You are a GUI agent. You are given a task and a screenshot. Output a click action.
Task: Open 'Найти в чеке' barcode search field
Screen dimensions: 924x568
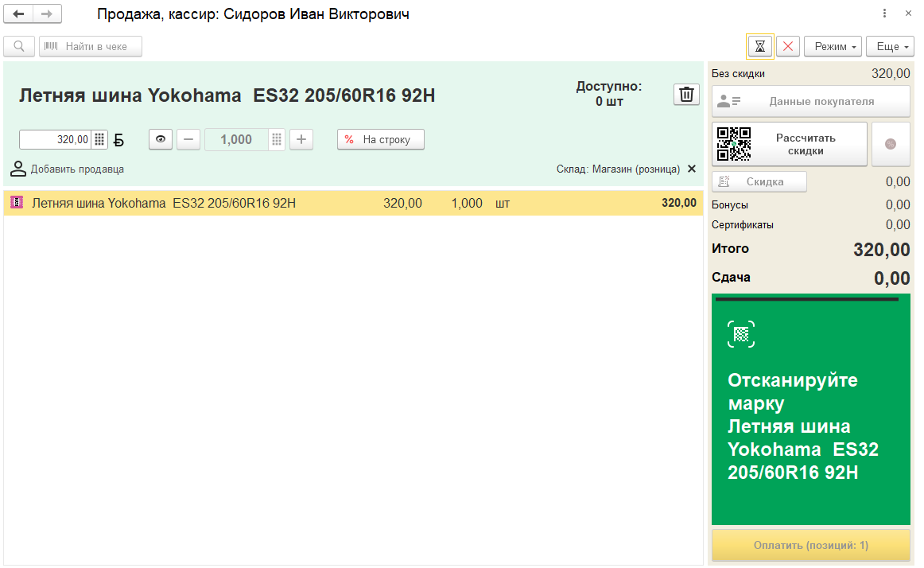[91, 46]
